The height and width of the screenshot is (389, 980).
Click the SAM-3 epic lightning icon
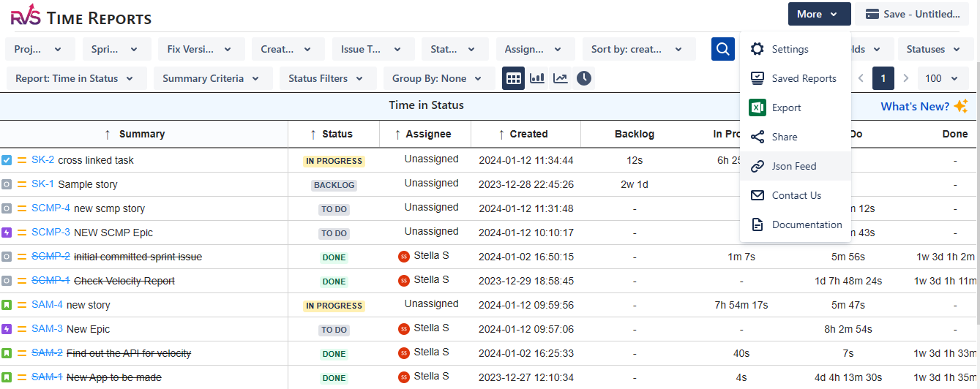(7, 329)
